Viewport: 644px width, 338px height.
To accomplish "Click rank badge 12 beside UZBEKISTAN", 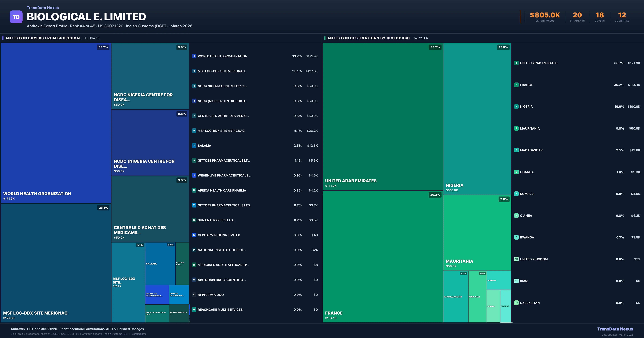I will pyautogui.click(x=516, y=303).
